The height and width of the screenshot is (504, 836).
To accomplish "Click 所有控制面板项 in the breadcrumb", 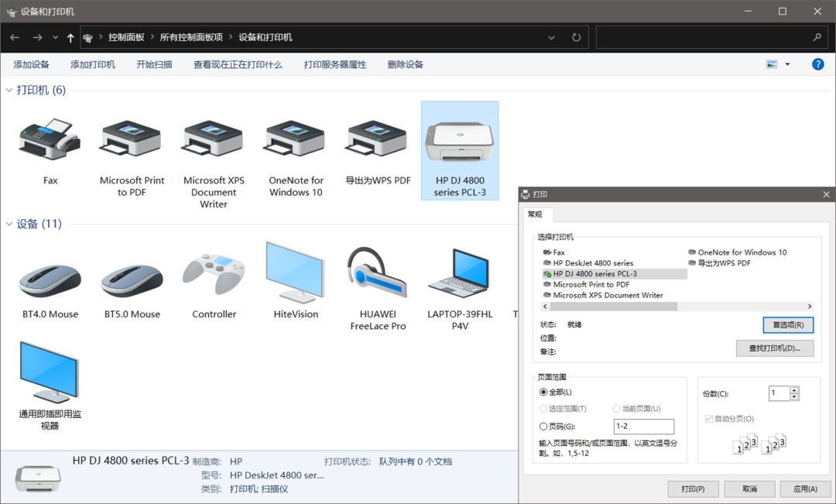I will [x=191, y=37].
